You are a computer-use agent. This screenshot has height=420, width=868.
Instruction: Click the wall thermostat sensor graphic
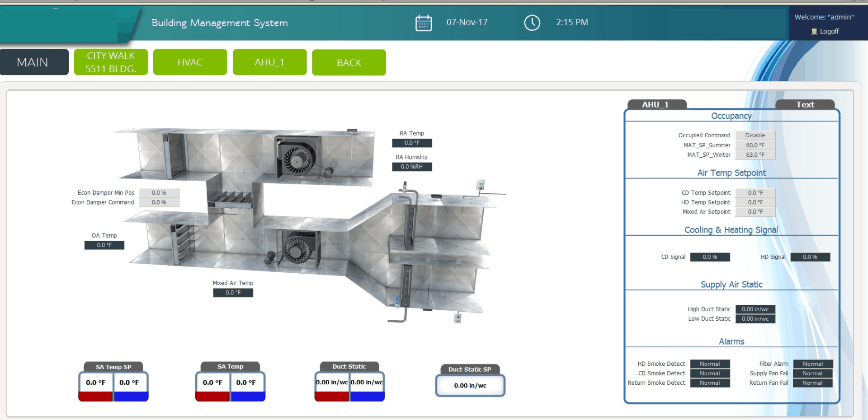coord(480,185)
